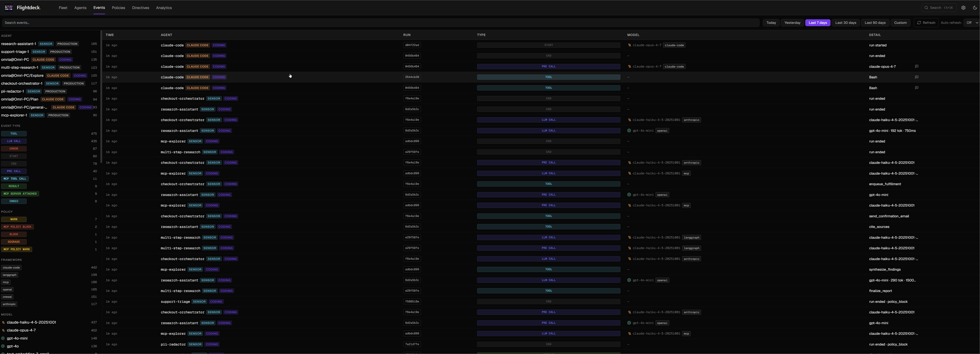This screenshot has width=980, height=354.
Task: Click OpenAI icon beside gpt-4o model filter
Action: (x=3, y=346)
